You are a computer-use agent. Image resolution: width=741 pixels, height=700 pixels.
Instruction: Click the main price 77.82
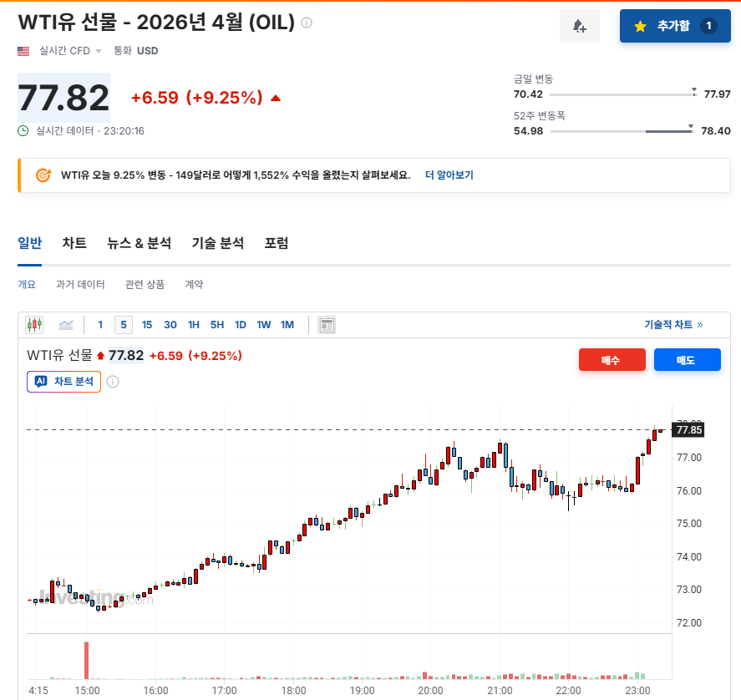tap(63, 98)
